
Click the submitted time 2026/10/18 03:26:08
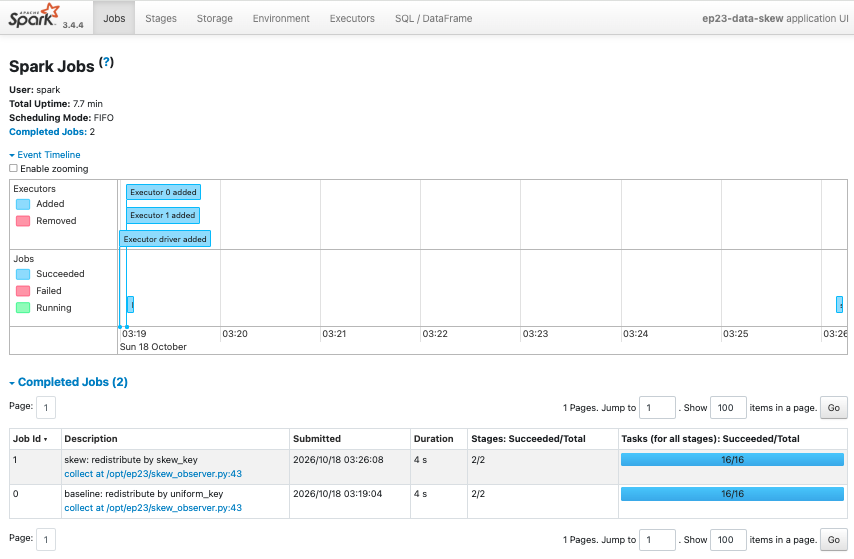coord(338,460)
